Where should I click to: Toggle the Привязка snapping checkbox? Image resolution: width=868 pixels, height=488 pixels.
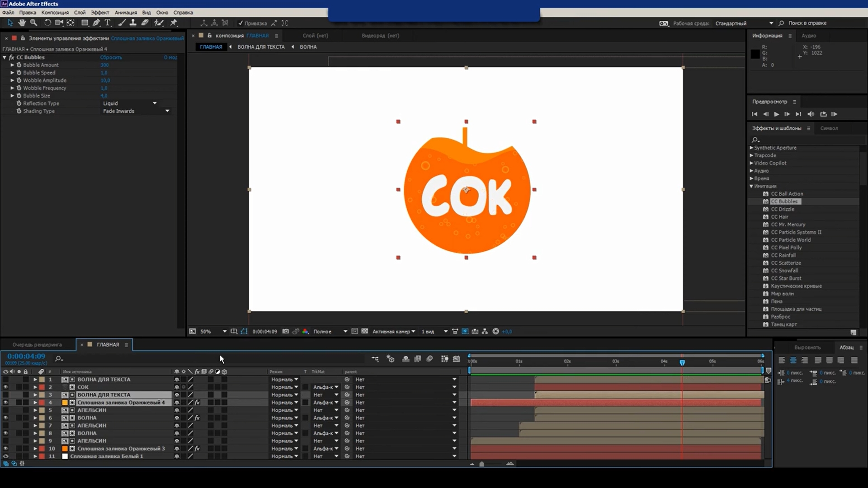coord(241,23)
